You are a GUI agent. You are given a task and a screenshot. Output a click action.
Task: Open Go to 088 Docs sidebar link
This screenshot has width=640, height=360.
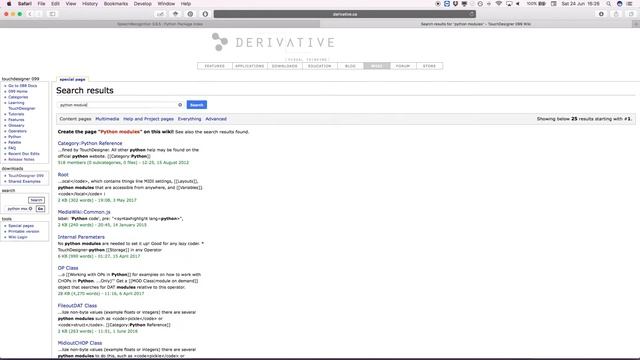[22, 86]
